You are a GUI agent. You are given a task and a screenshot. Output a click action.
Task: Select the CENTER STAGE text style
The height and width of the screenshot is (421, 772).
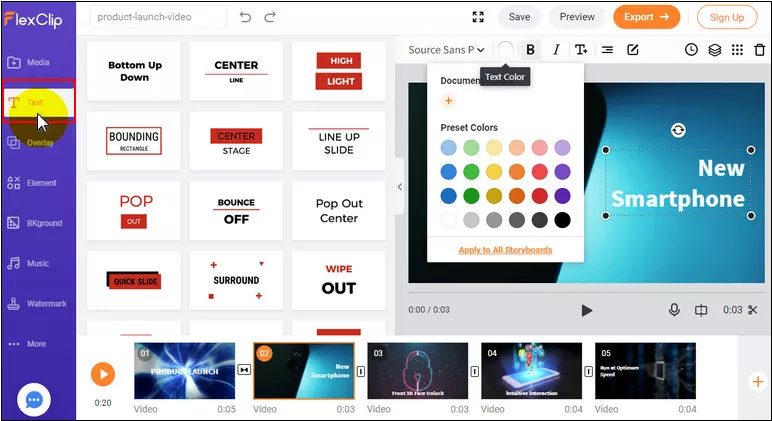click(x=236, y=141)
